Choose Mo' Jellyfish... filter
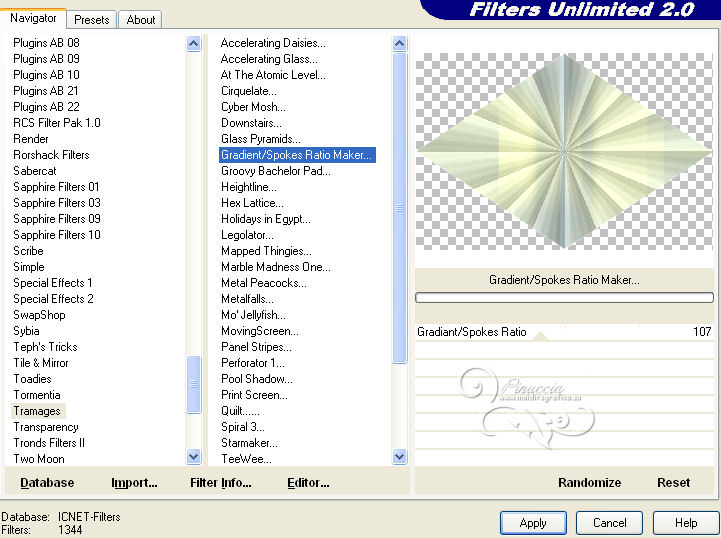Viewport: 721px width, 538px height. click(x=253, y=315)
